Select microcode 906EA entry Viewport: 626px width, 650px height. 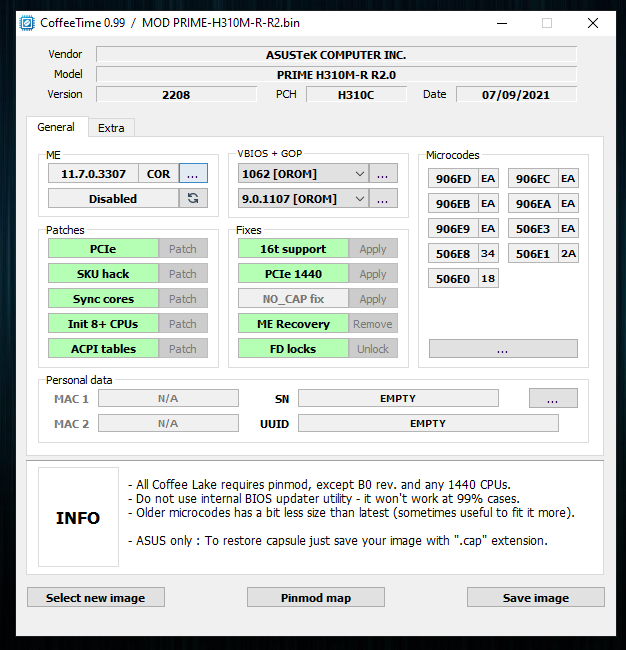pyautogui.click(x=533, y=204)
